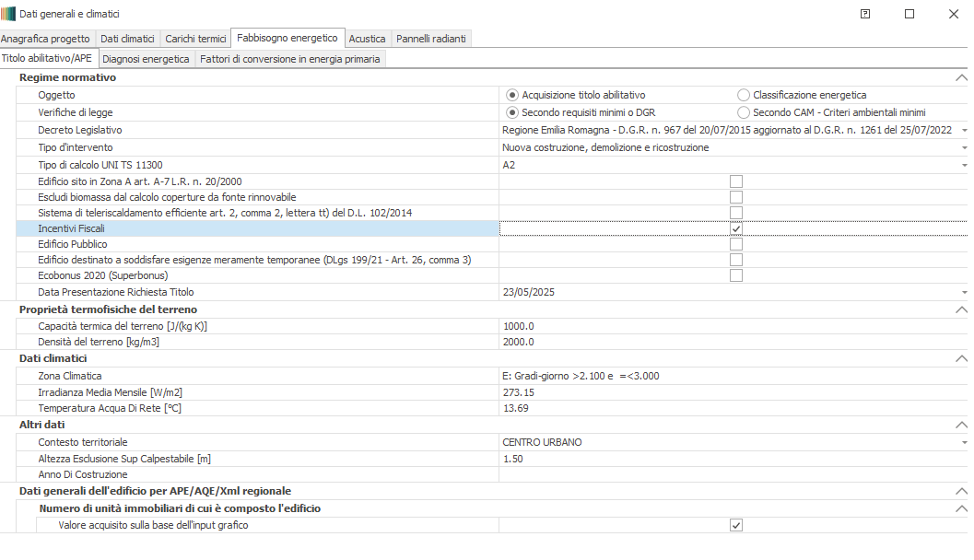Enable the Edificio Pubblico checkbox
974x560 pixels.
735,245
